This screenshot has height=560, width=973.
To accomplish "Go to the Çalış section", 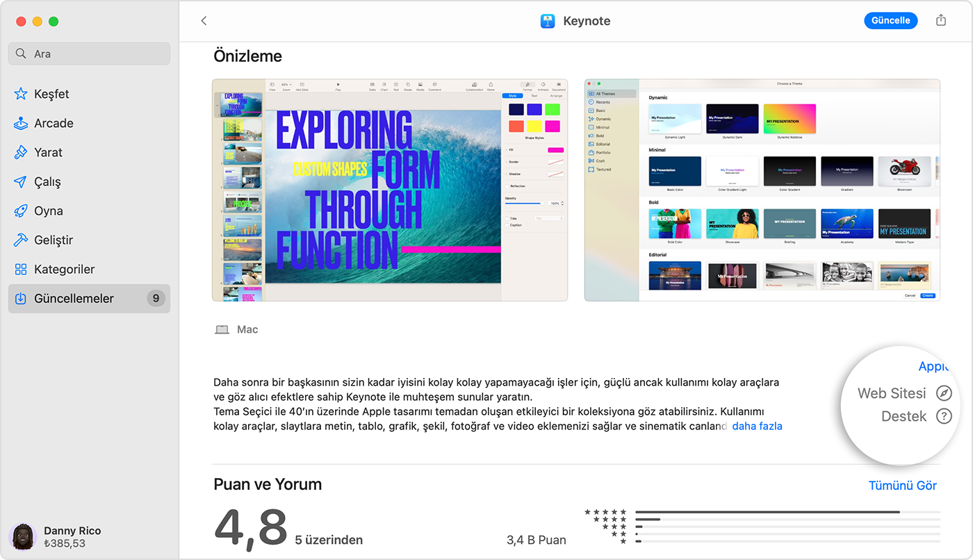I will tap(89, 181).
